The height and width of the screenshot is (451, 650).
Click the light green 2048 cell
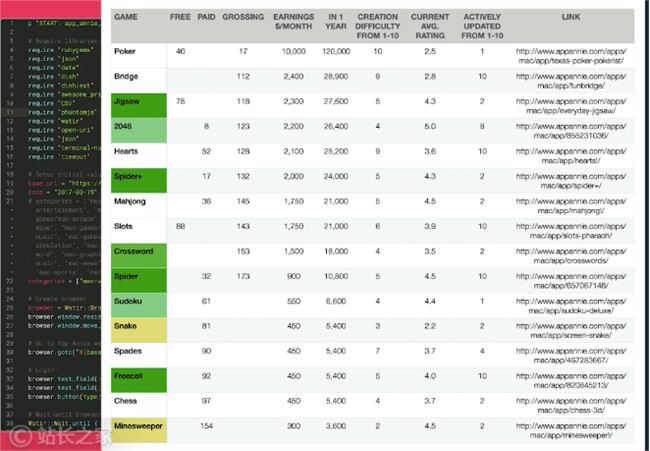[138, 127]
